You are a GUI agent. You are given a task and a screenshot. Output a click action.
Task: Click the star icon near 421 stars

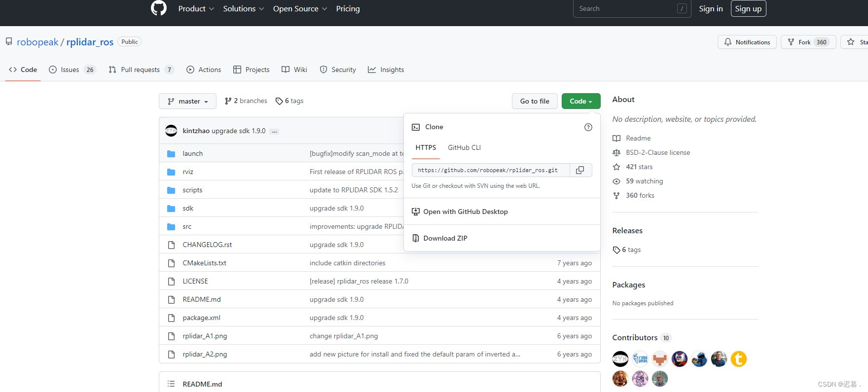tap(616, 167)
